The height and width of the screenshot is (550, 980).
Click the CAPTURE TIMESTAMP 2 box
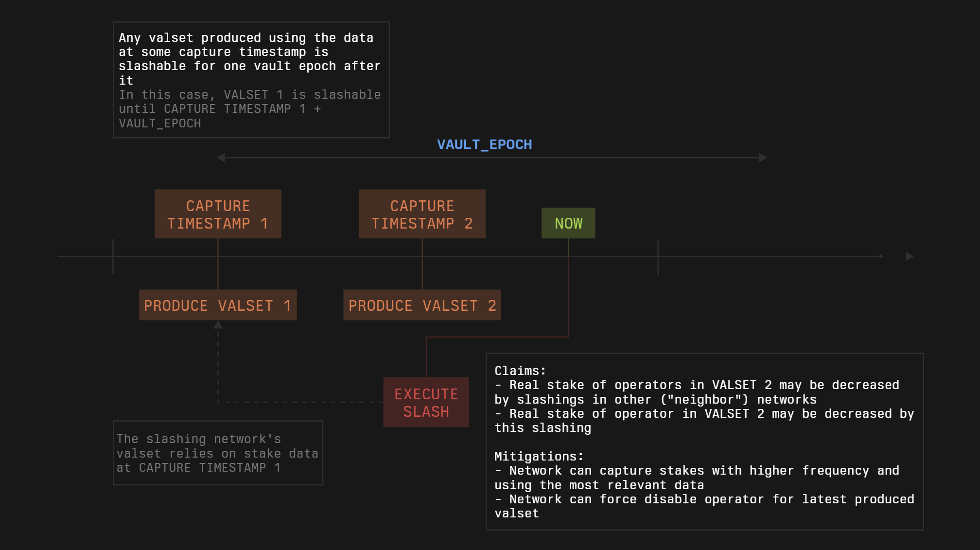click(x=422, y=214)
